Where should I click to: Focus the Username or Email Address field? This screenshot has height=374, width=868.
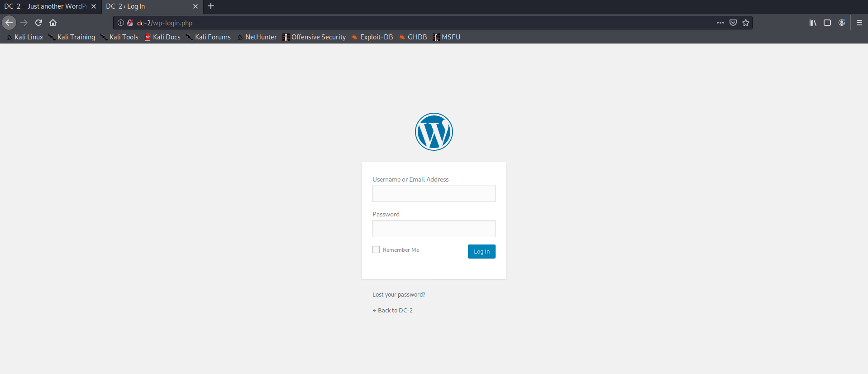(x=434, y=193)
